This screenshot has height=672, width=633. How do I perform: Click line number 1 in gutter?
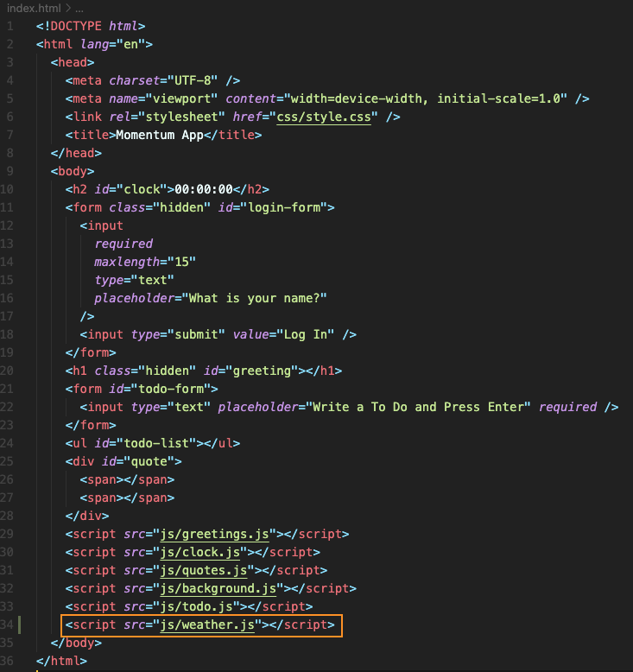9,26
